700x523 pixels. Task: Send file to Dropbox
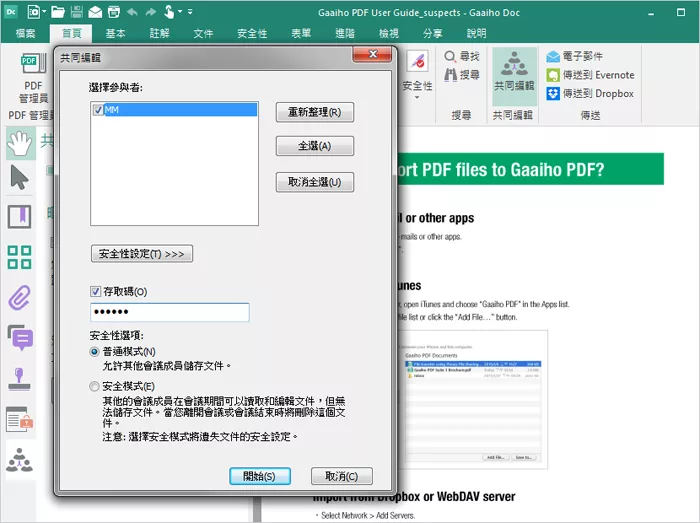click(x=589, y=93)
